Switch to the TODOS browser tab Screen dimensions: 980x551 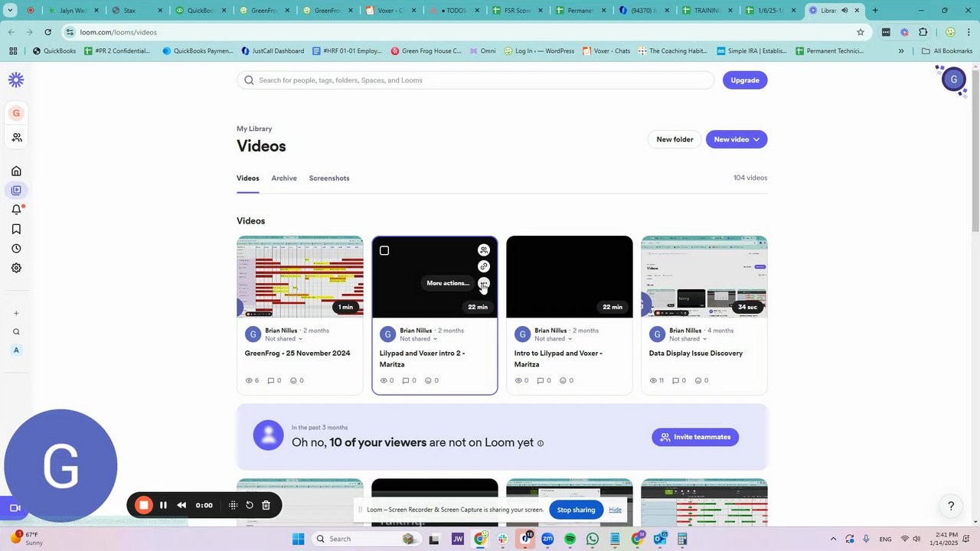[x=454, y=11]
